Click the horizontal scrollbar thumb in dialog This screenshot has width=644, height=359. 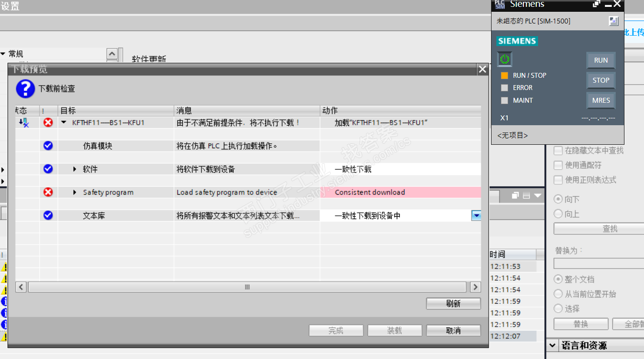tap(247, 287)
